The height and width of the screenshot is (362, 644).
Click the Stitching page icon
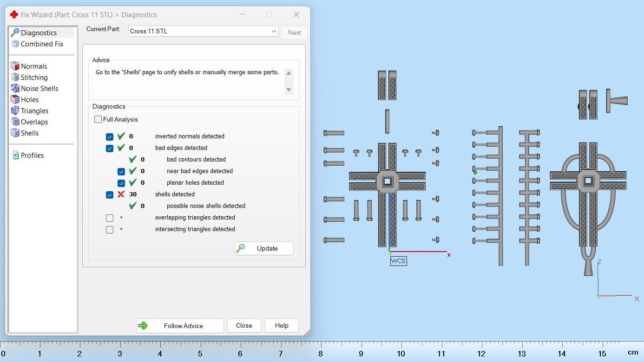tap(15, 77)
